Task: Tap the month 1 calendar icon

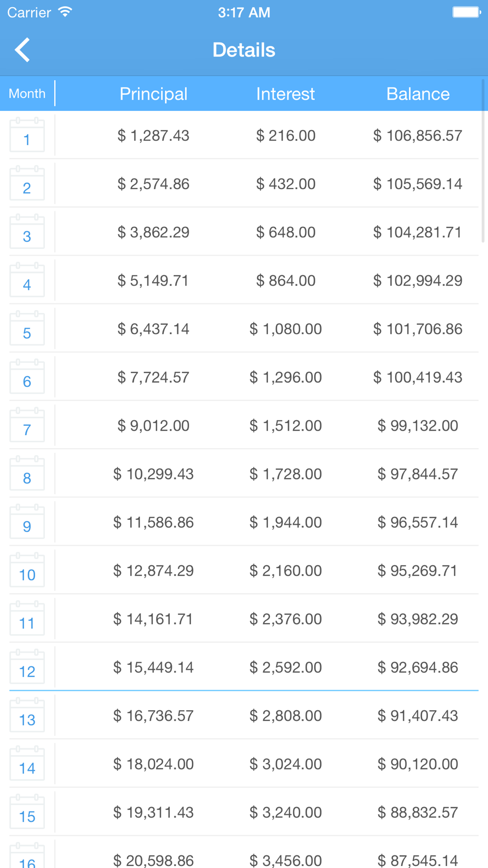Action: [x=27, y=135]
